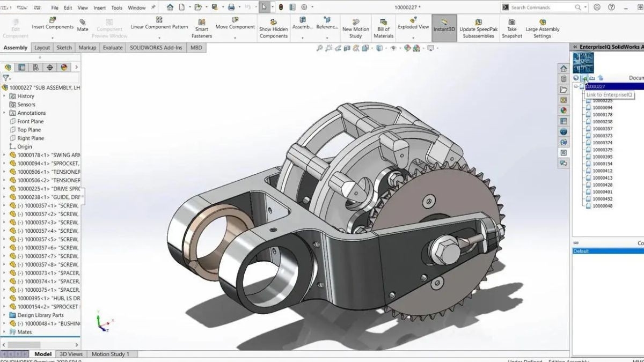Viewport: 644px width, 362px height.
Task: Switch to the MBD tab
Action: (196, 47)
